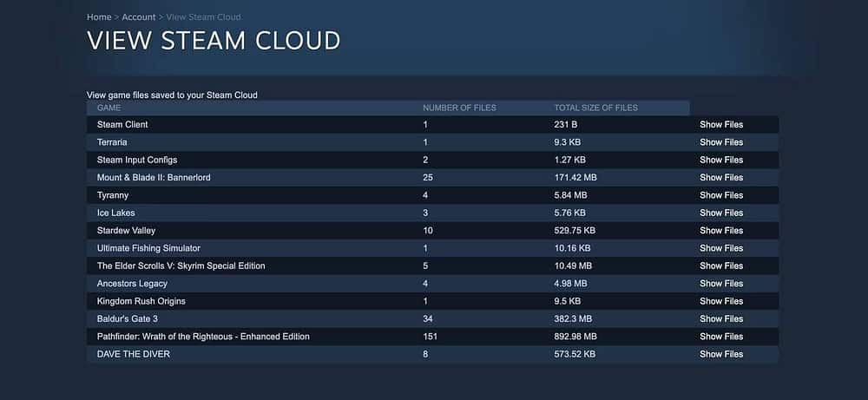Open the Home breadcrumb link
This screenshot has height=400, width=868.
click(99, 17)
